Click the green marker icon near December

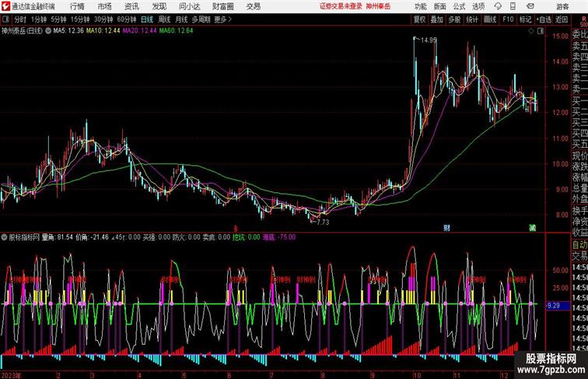pos(533,227)
